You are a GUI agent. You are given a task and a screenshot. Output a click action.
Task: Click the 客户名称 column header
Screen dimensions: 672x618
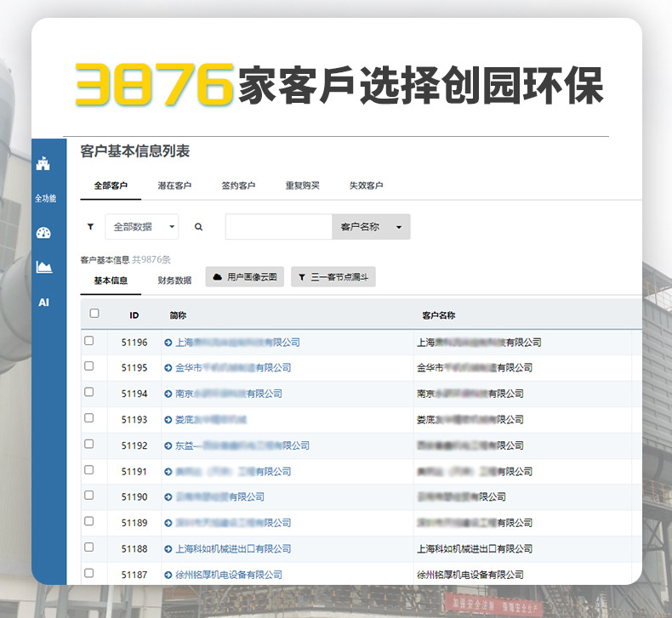[438, 315]
